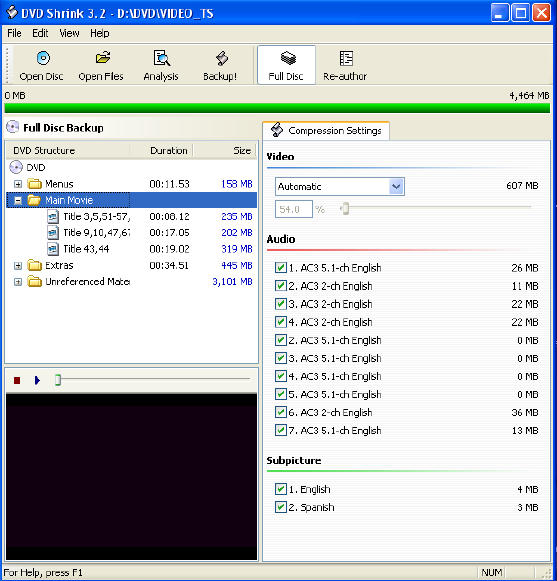
Task: Click the Extras folder icon
Action: [x=35, y=265]
